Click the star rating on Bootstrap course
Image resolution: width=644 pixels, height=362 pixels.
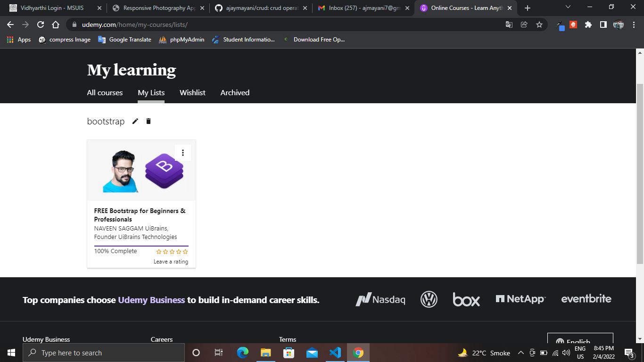[x=172, y=252]
